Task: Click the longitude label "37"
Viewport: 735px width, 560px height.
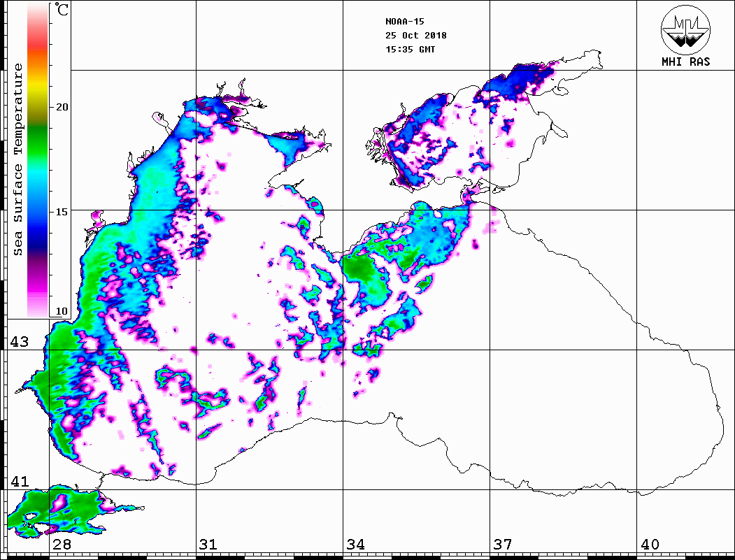Action: tap(503, 545)
